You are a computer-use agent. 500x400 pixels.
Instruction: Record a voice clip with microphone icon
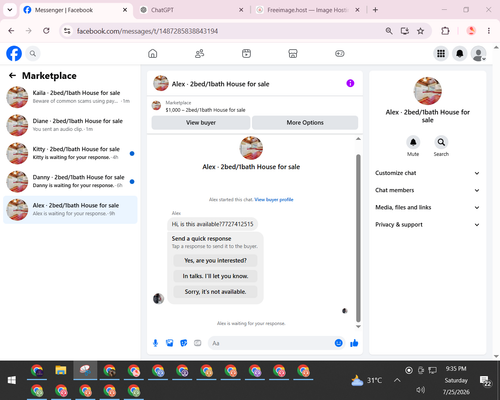pos(155,343)
